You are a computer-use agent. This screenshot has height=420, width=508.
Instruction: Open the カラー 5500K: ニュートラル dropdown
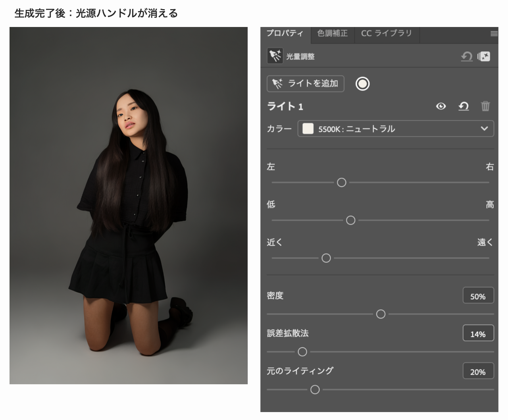point(396,129)
